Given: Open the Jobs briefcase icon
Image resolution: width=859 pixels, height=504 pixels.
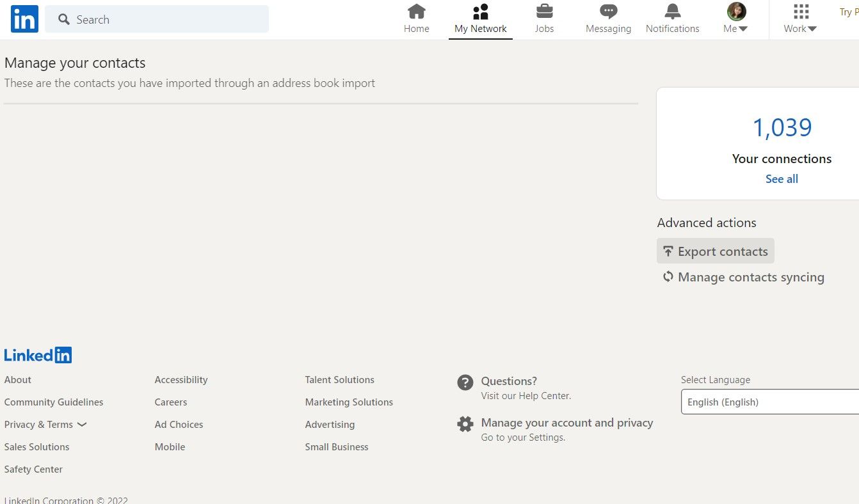Looking at the screenshot, I should (544, 12).
